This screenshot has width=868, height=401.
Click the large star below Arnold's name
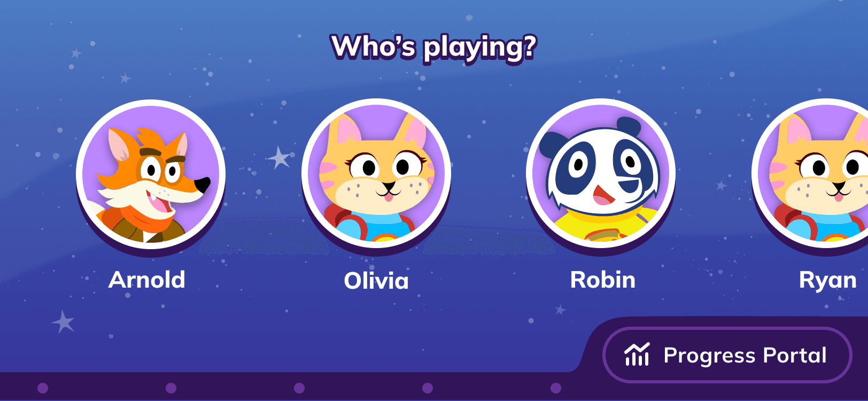[x=64, y=322]
